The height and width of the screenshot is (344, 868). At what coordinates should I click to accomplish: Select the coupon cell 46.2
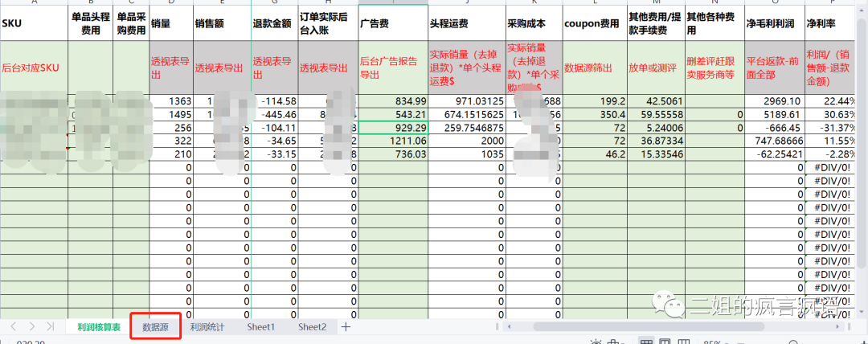(x=595, y=154)
